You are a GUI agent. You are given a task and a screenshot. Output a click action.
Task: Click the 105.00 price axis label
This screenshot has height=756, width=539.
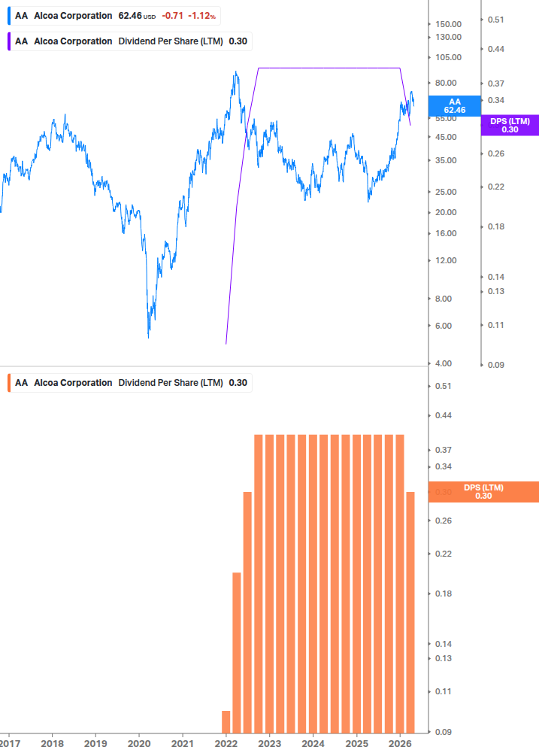(x=449, y=57)
